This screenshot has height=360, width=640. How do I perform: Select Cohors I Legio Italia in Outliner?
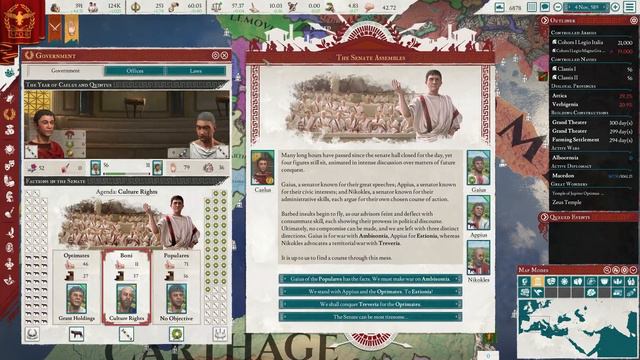(x=592, y=42)
